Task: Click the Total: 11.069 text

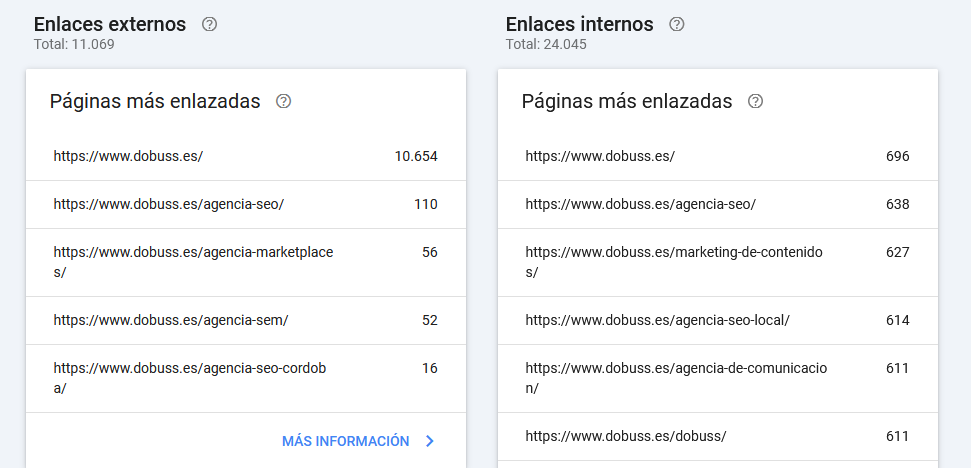Action: click(74, 45)
